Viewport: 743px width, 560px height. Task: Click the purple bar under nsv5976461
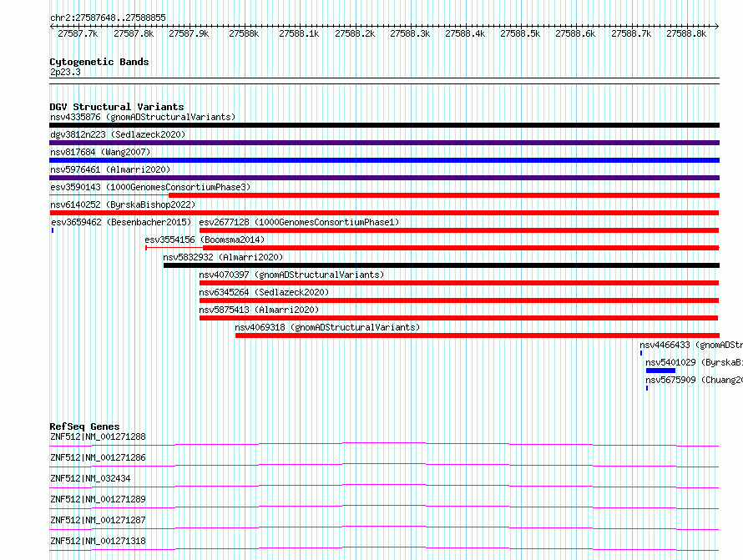coord(384,178)
